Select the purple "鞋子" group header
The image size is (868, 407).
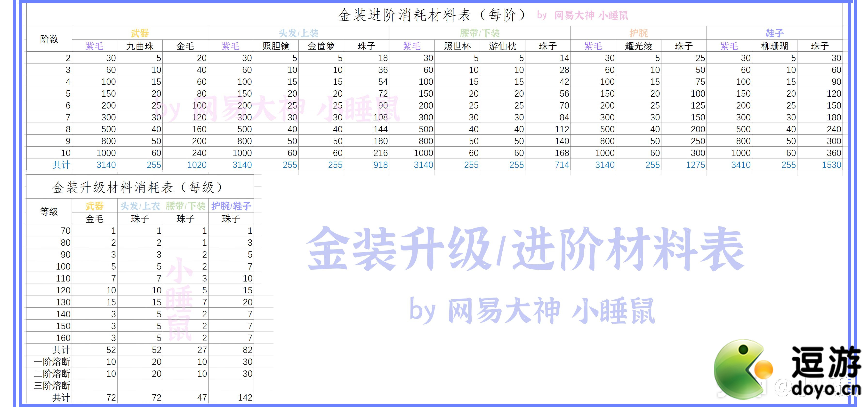[x=775, y=33]
